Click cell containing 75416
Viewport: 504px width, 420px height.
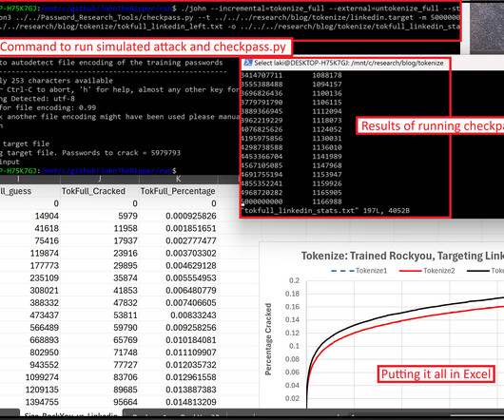[29, 240]
